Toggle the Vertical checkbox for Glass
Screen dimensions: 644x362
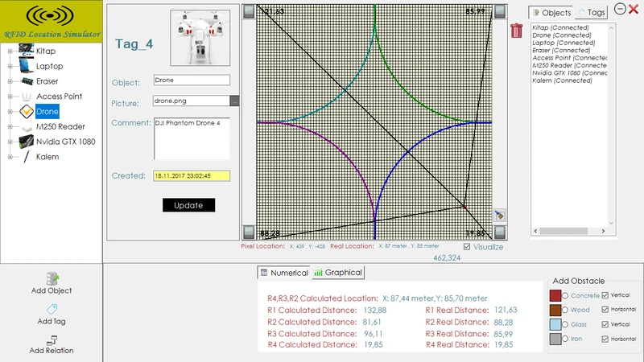(605, 324)
